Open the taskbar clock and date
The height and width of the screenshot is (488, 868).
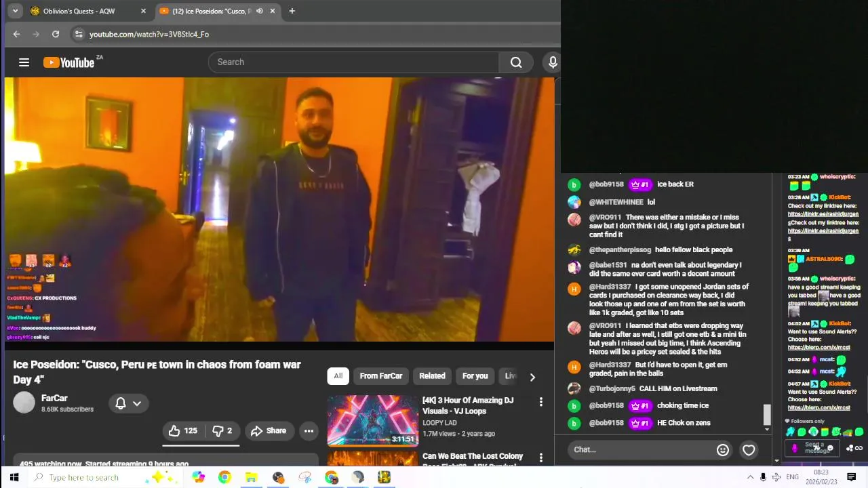tap(821, 477)
